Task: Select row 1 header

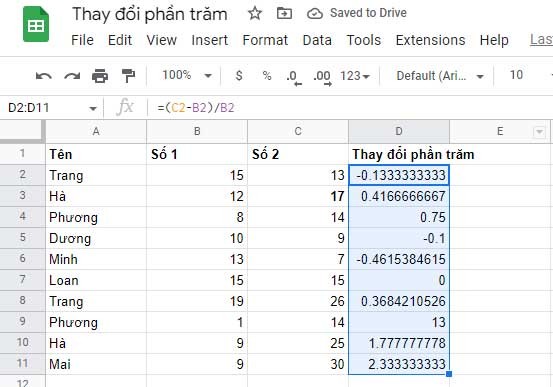Action: click(x=23, y=153)
